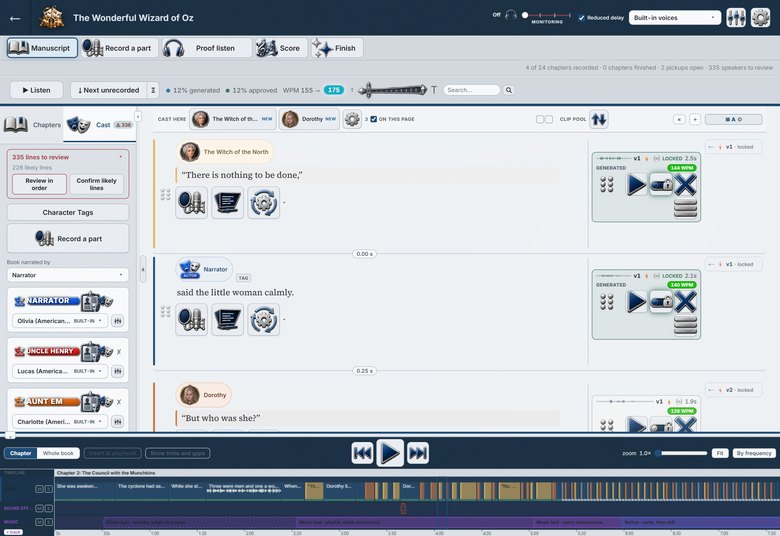Click the regenerate gear icon under the Witch line
Screen dimensions: 780x536
(264, 203)
